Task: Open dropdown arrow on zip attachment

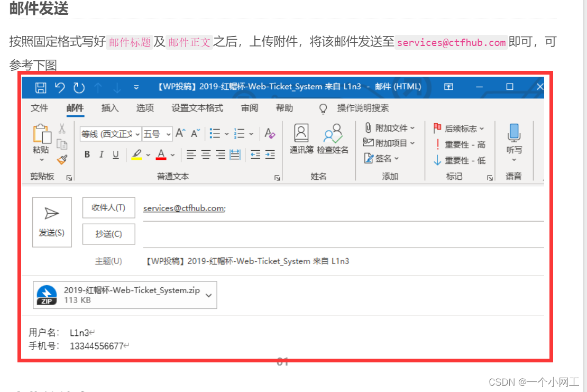Action: click(208, 295)
